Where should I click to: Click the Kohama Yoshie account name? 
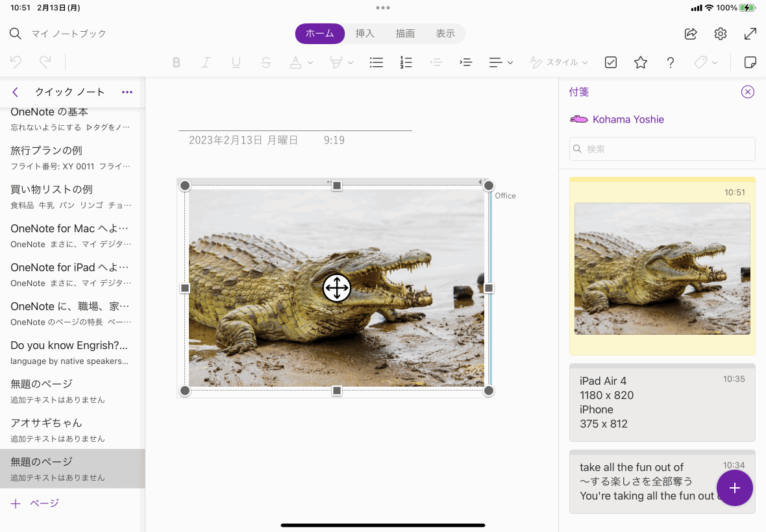point(628,119)
